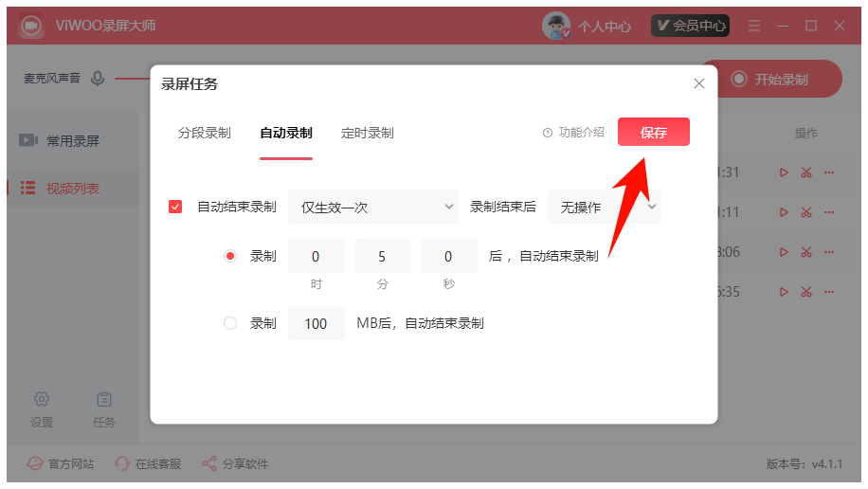Open the hamburger menu in title bar
Image resolution: width=868 pixels, height=489 pixels.
coord(754,26)
